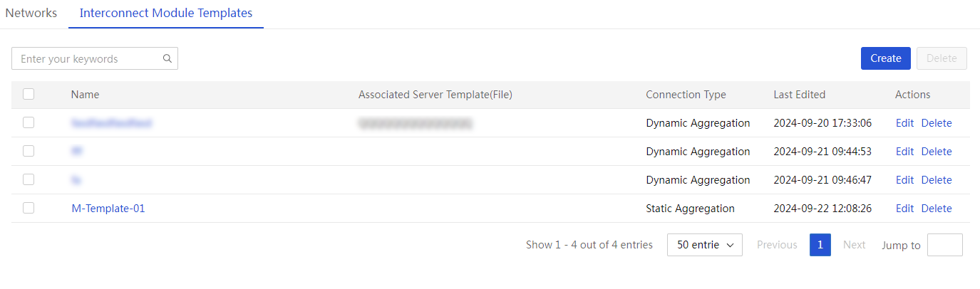Open the 50 entries page size dropdown
The height and width of the screenshot is (289, 980).
click(x=705, y=245)
